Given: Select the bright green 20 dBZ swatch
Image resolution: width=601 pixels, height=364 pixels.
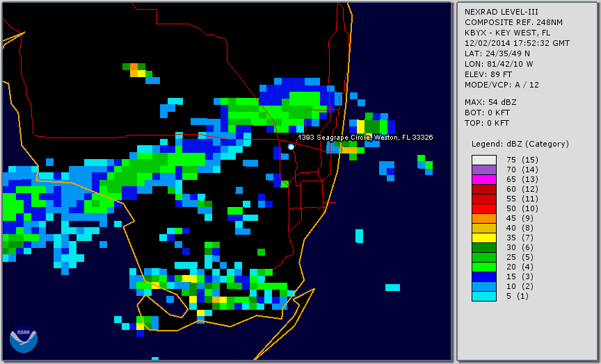Looking at the screenshot, I should [484, 267].
